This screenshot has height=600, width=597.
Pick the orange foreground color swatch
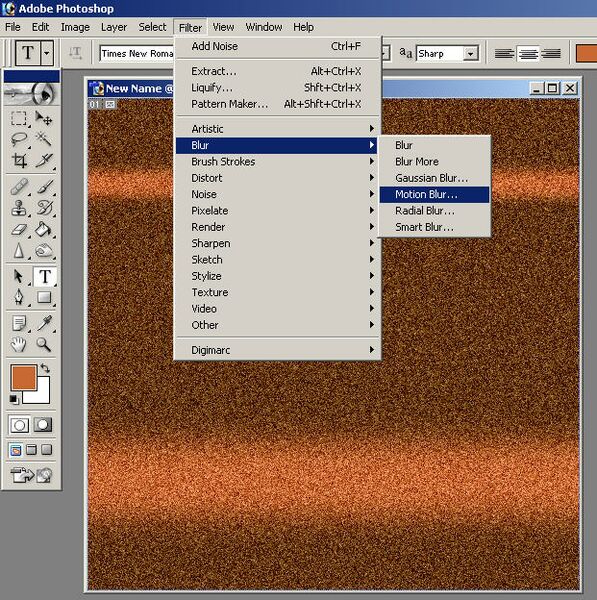pos(24,377)
